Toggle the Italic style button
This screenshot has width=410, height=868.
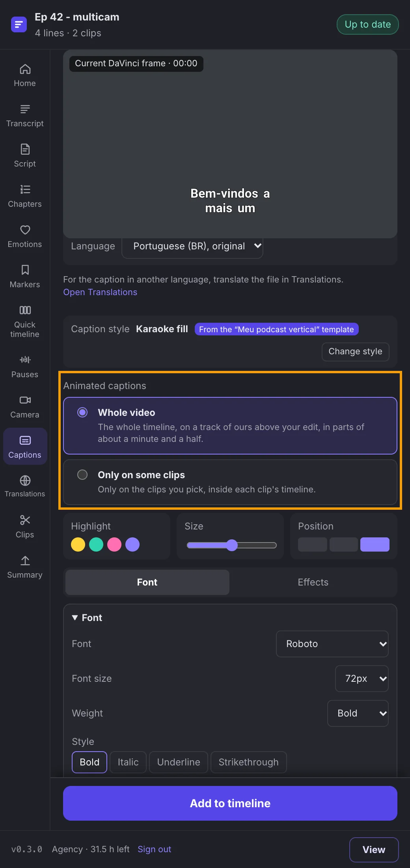128,762
